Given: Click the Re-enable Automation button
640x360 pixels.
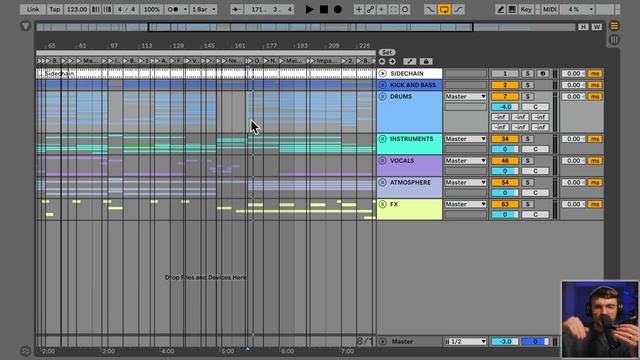Looking at the screenshot, I should click(x=382, y=9).
